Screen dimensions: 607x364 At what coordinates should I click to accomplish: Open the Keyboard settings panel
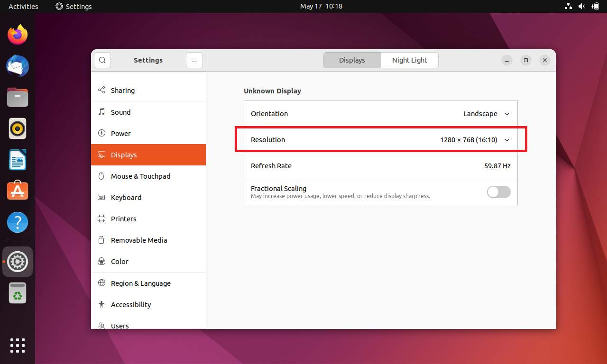click(126, 197)
